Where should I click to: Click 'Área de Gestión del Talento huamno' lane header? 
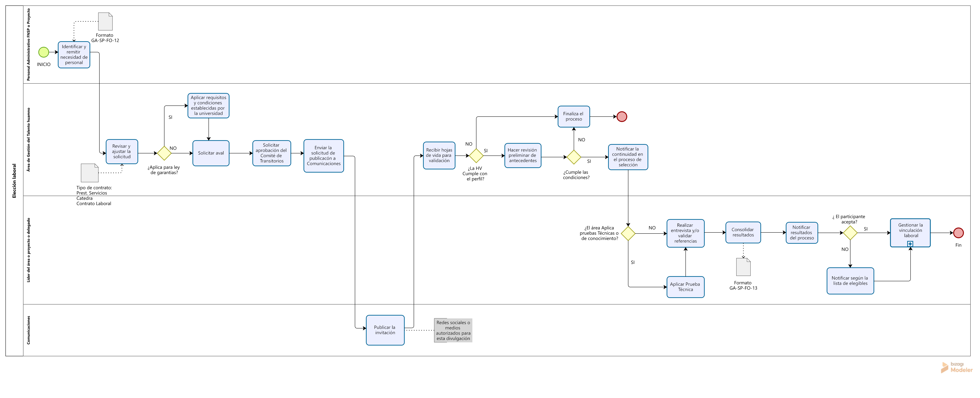click(28, 140)
